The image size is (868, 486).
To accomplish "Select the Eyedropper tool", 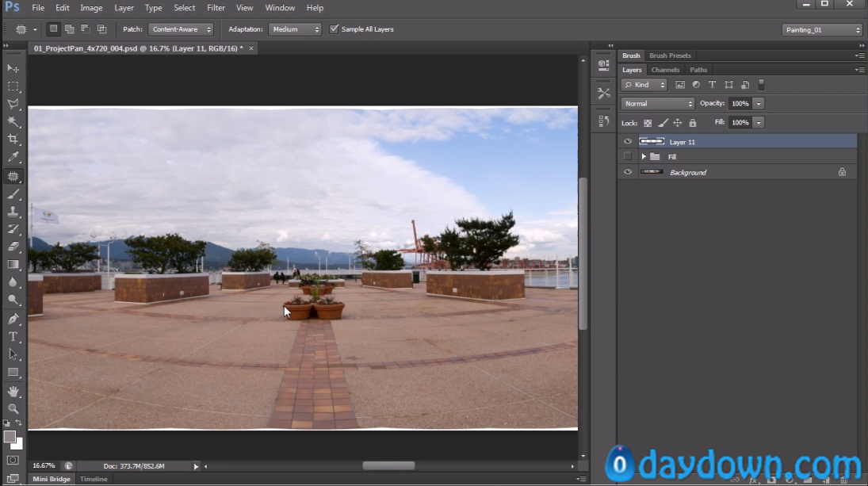I will (x=13, y=158).
